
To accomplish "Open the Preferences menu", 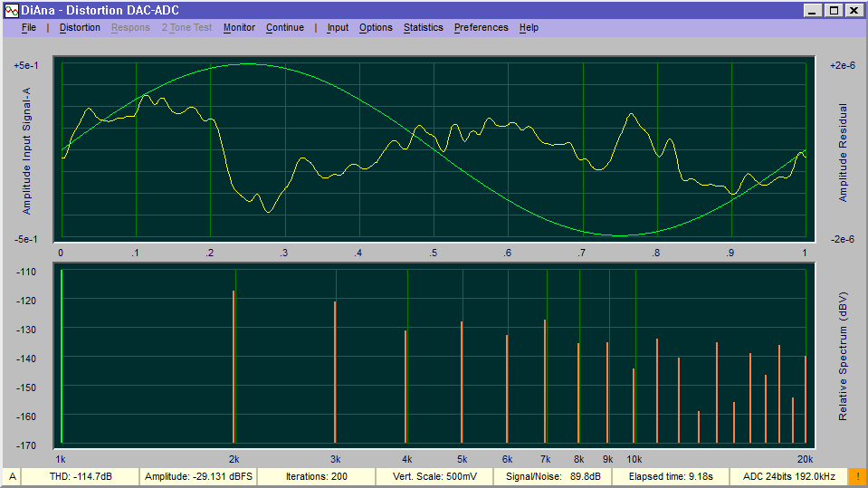I will click(481, 27).
